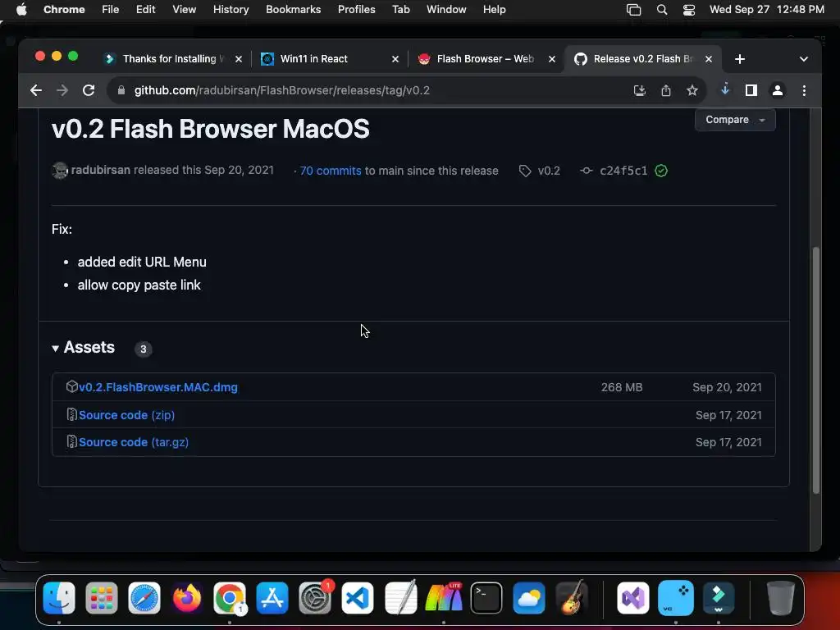Launch Safari from the Dock
This screenshot has height=630, width=840.
144,598
